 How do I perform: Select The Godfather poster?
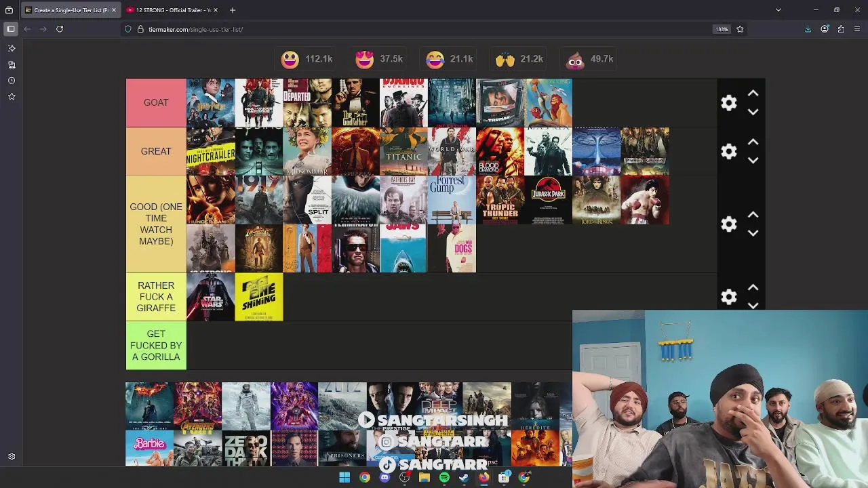click(x=355, y=102)
